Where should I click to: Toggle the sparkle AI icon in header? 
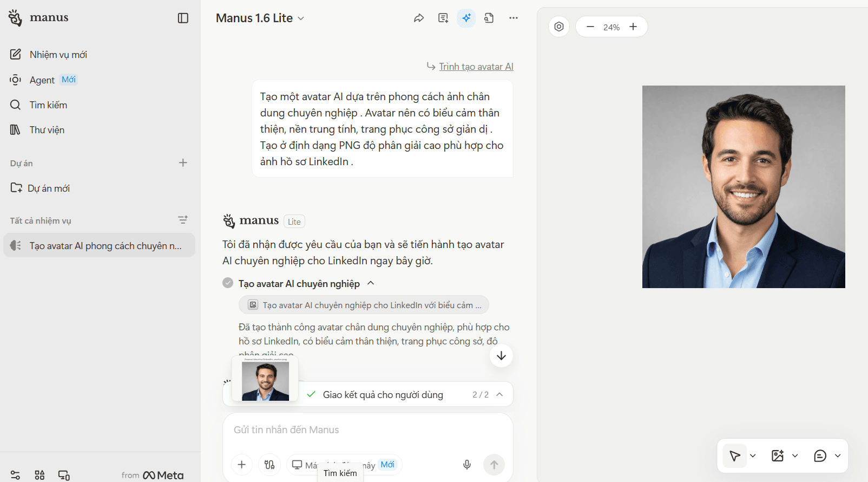[466, 18]
